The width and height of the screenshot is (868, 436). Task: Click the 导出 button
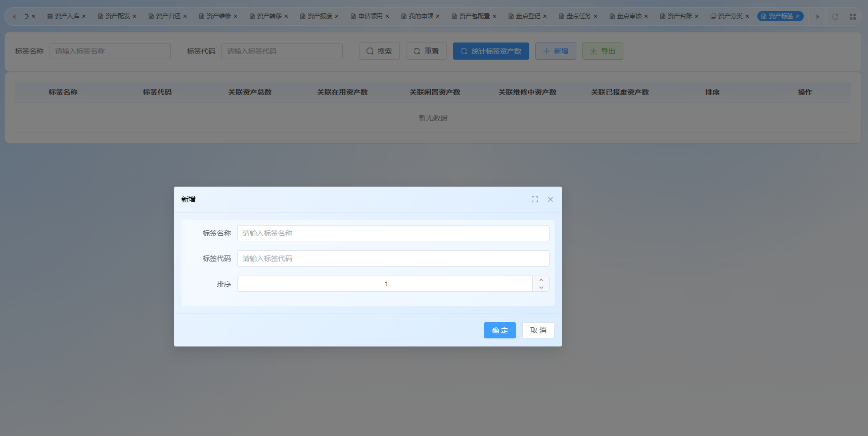click(603, 51)
